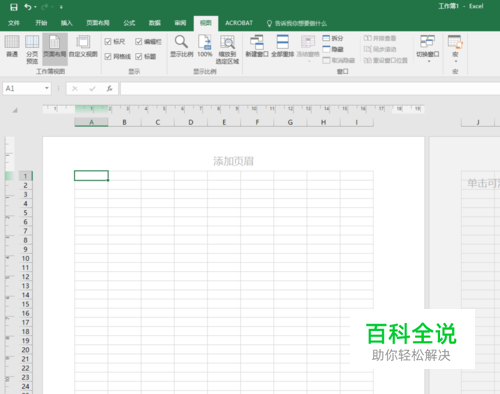Click into the formula bar input

pos(310,89)
